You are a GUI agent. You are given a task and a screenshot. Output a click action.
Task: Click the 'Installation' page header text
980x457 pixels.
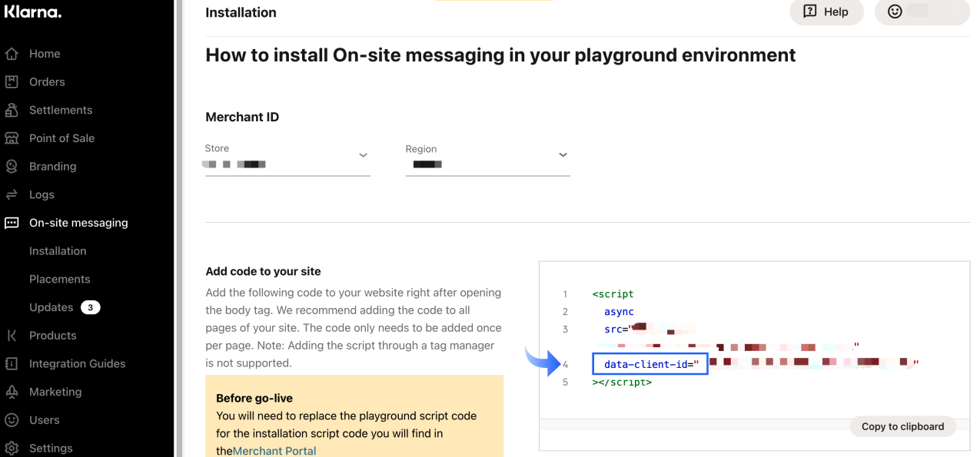pos(241,12)
